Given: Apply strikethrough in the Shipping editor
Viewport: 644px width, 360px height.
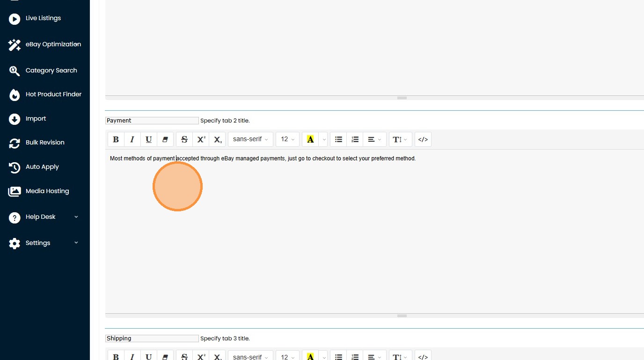Looking at the screenshot, I should pos(184,357).
